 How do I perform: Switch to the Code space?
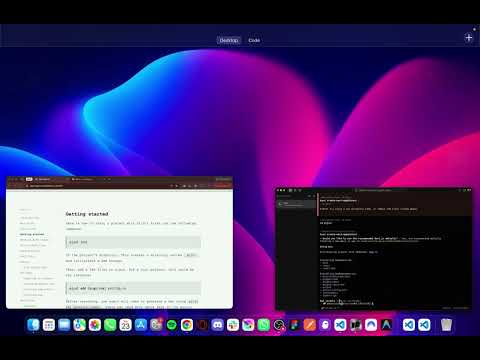coord(254,40)
